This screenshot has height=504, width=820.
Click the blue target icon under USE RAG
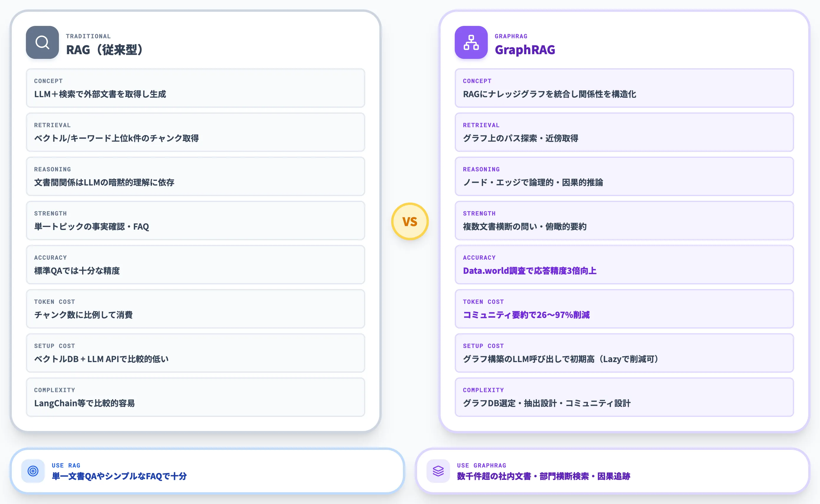pyautogui.click(x=33, y=471)
